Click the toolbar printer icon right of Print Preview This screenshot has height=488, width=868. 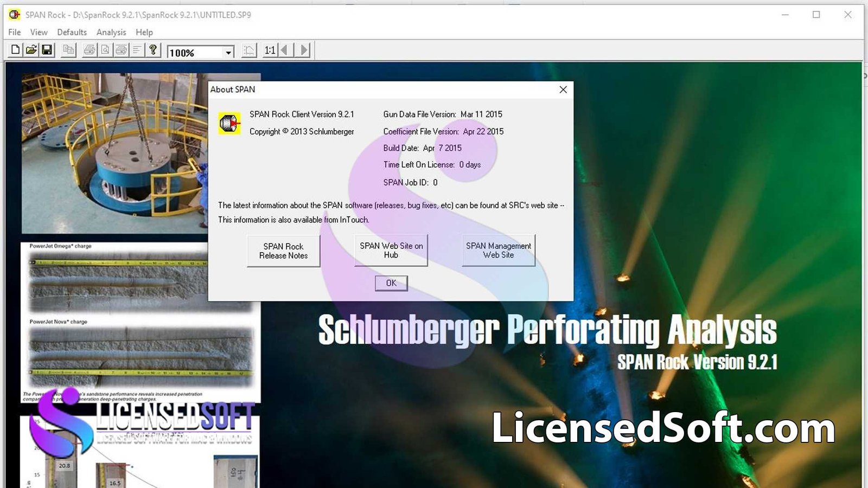[x=122, y=50]
